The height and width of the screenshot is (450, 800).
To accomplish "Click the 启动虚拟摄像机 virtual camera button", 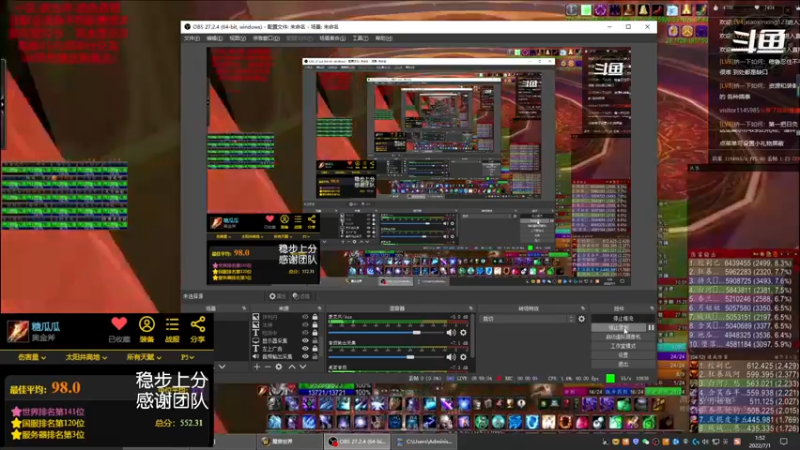I will coord(623,337).
